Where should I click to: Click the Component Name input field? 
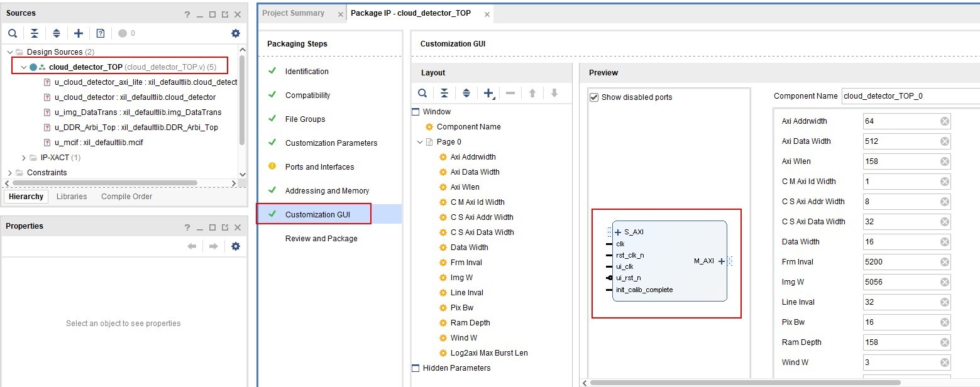tap(910, 96)
